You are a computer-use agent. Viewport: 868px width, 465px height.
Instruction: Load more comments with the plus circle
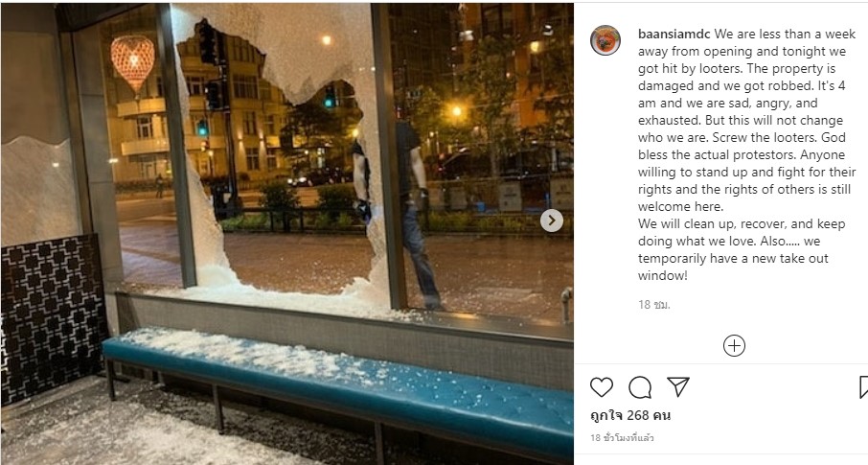click(734, 346)
